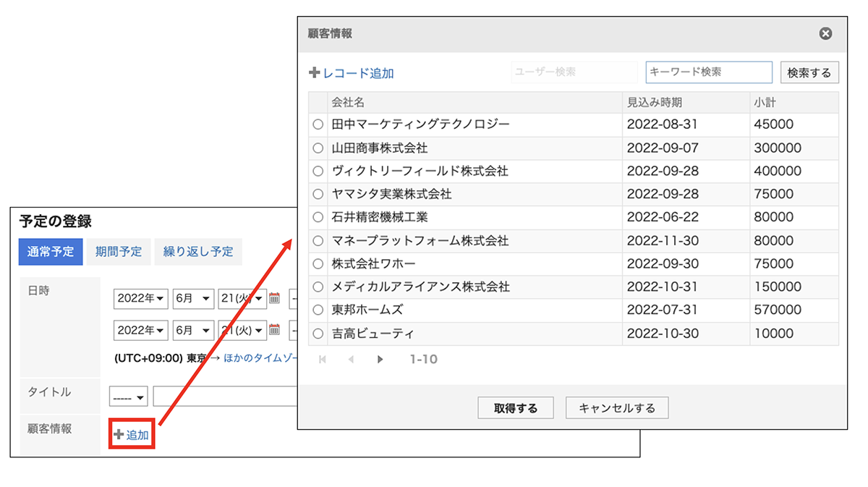Click the キーワード検索 input field
868x487 pixels.
(708, 72)
